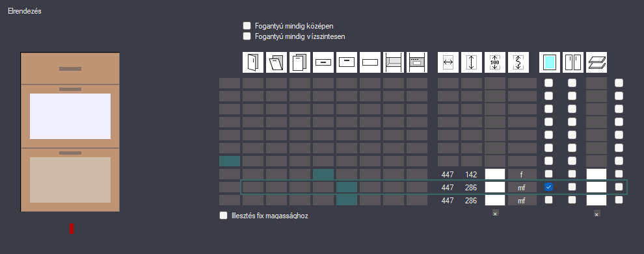Click the white glass drawer in cabinet preview
The height and width of the screenshot is (254, 644).
click(70, 116)
